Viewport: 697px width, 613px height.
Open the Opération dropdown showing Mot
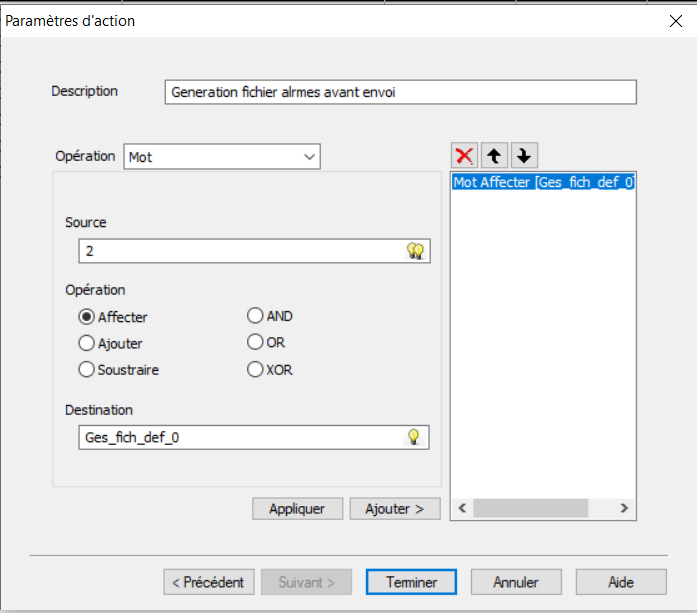pyautogui.click(x=221, y=157)
